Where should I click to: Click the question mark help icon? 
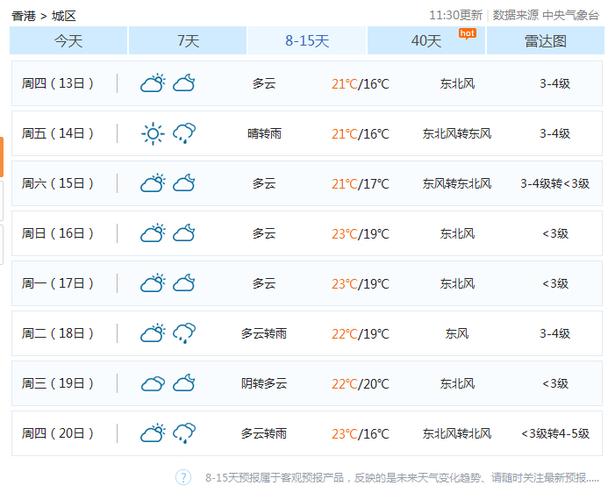(x=183, y=477)
